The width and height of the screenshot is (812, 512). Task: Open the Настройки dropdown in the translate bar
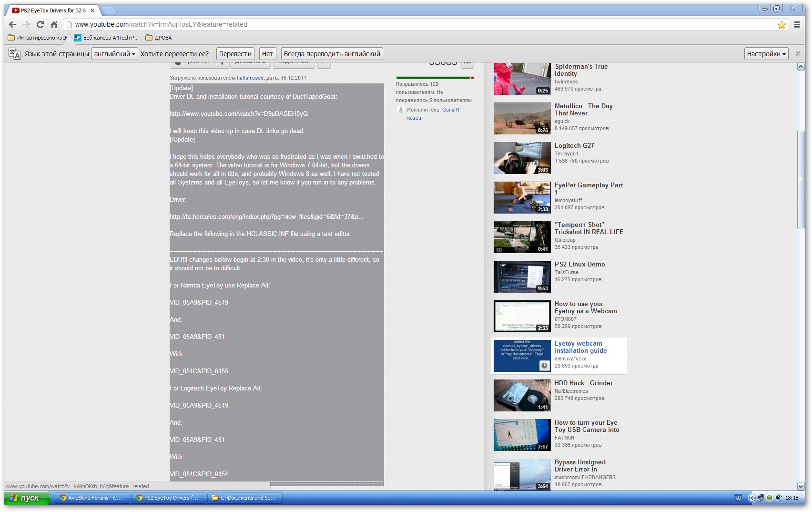[x=766, y=54]
